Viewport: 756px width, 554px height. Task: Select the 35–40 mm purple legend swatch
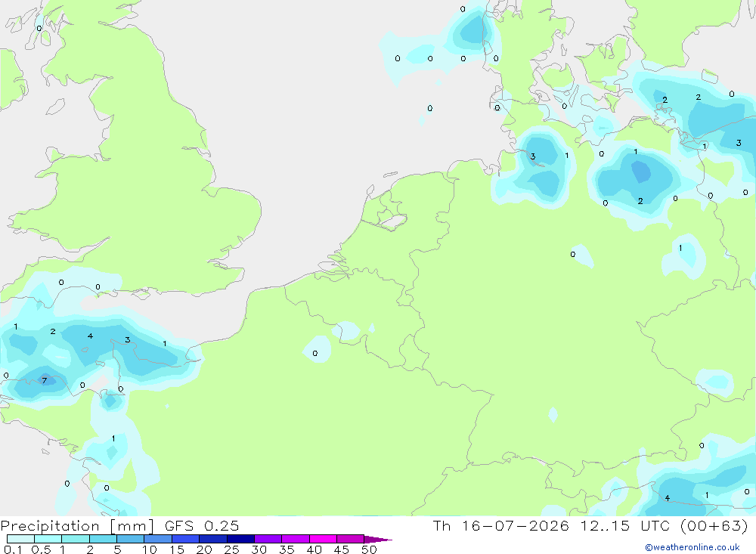click(296, 539)
